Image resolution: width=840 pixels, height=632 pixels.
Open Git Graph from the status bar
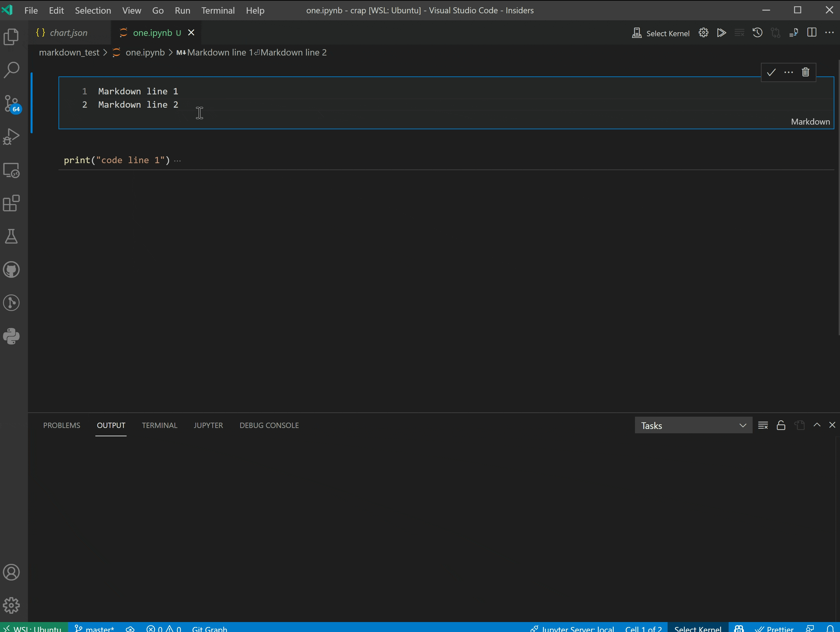point(210,629)
